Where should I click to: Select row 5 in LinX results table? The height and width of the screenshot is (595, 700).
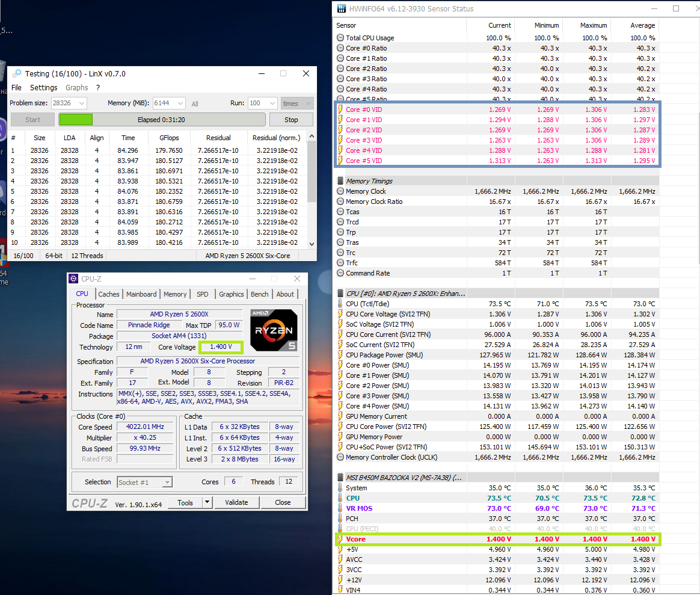156,191
